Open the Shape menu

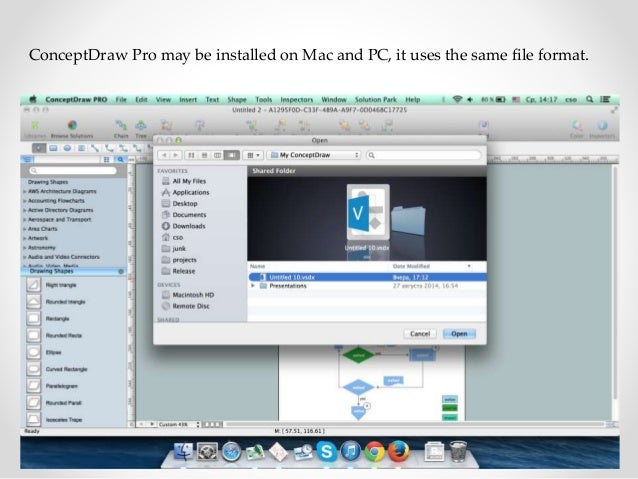click(x=237, y=99)
